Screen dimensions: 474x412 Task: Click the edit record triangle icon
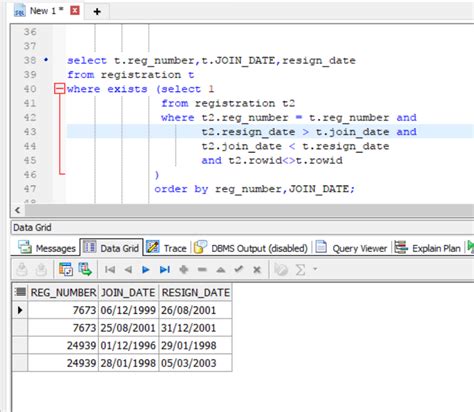[x=221, y=270]
